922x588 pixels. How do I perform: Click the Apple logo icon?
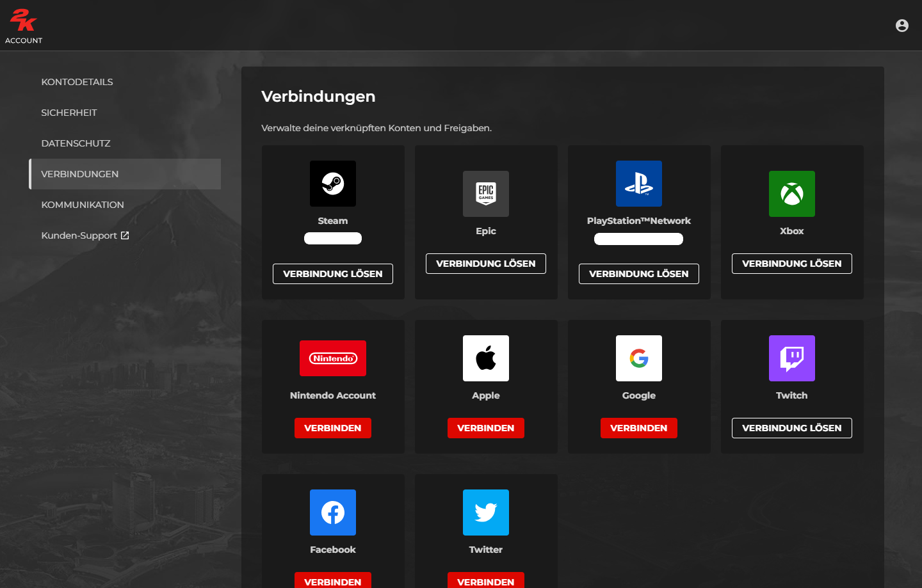[x=486, y=358]
